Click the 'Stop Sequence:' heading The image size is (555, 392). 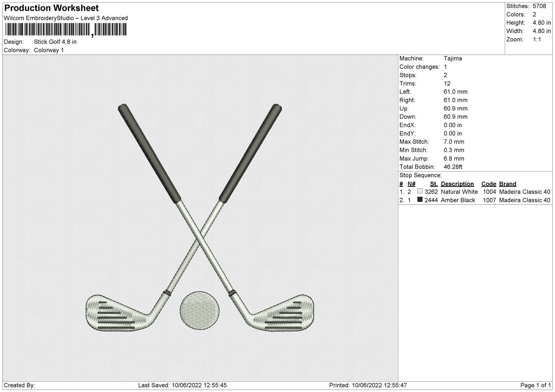(x=421, y=175)
